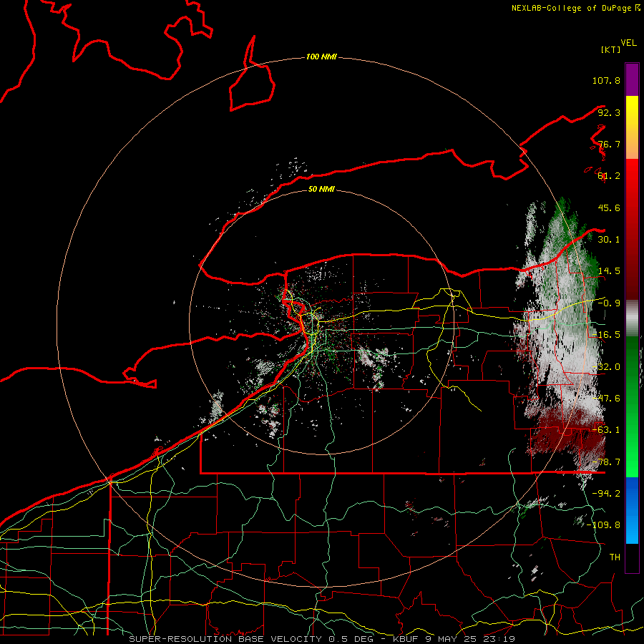Screen dimensions: 644x644
Task: Click the 14.5 velocity scale value
Action: tap(609, 271)
